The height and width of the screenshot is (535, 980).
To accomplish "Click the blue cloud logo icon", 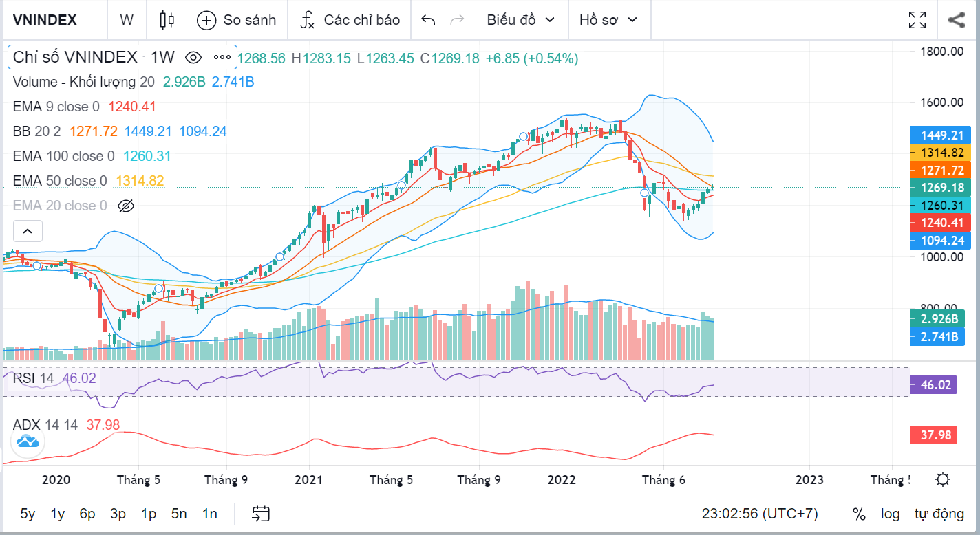I will [27, 440].
